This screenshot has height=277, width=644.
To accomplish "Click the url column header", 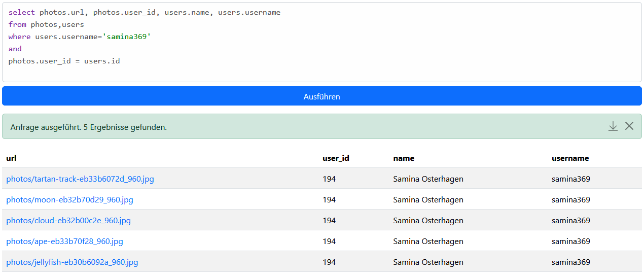I will pyautogui.click(x=11, y=158).
